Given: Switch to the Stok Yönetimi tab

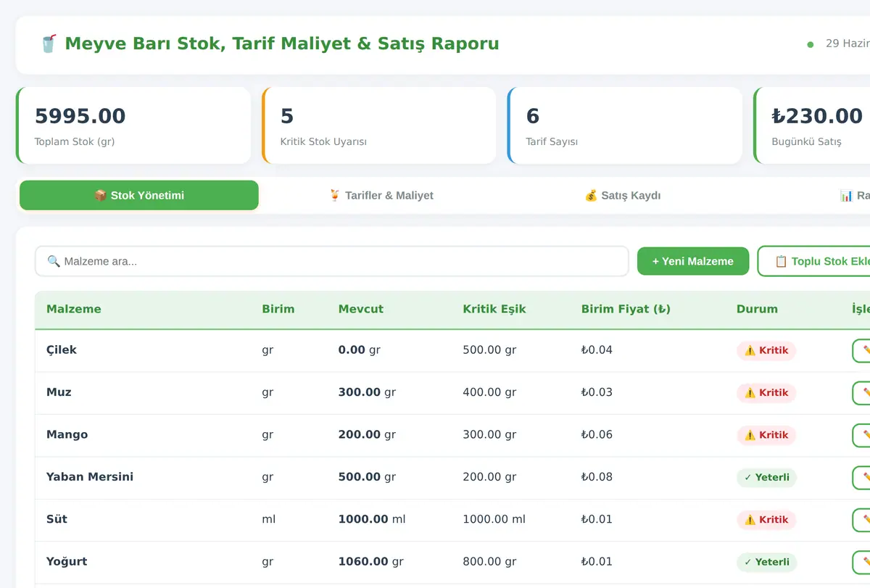Looking at the screenshot, I should [139, 196].
